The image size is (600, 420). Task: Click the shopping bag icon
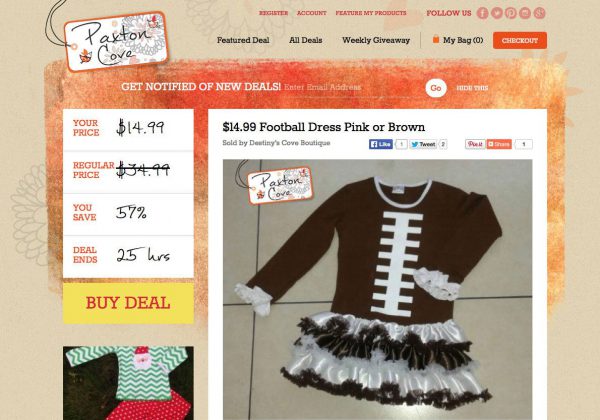pos(435,39)
